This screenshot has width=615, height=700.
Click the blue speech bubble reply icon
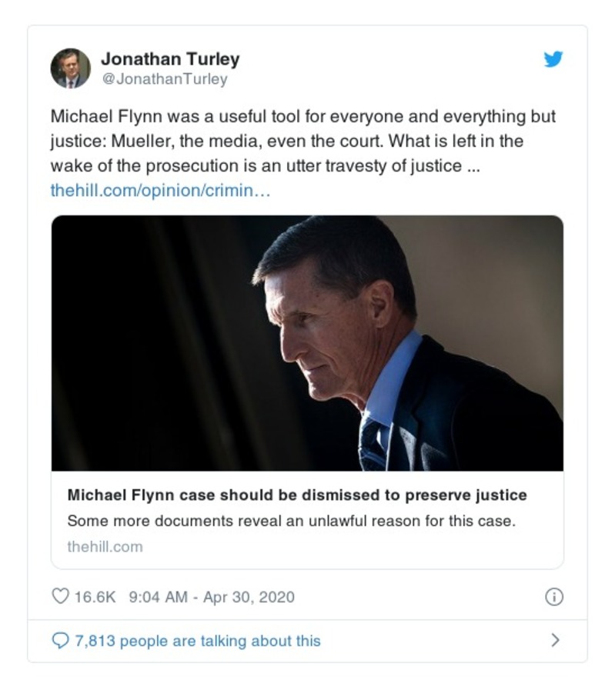tap(60, 640)
